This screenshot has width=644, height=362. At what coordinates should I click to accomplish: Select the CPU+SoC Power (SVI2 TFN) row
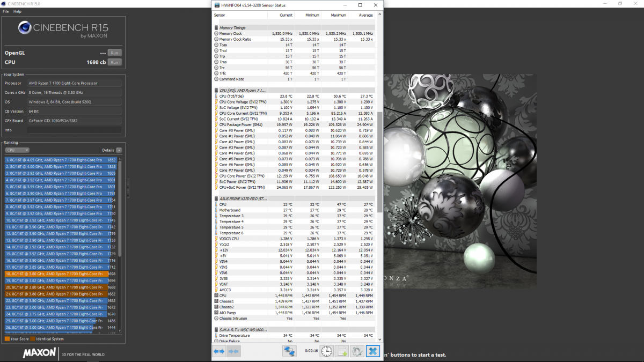pos(294,187)
